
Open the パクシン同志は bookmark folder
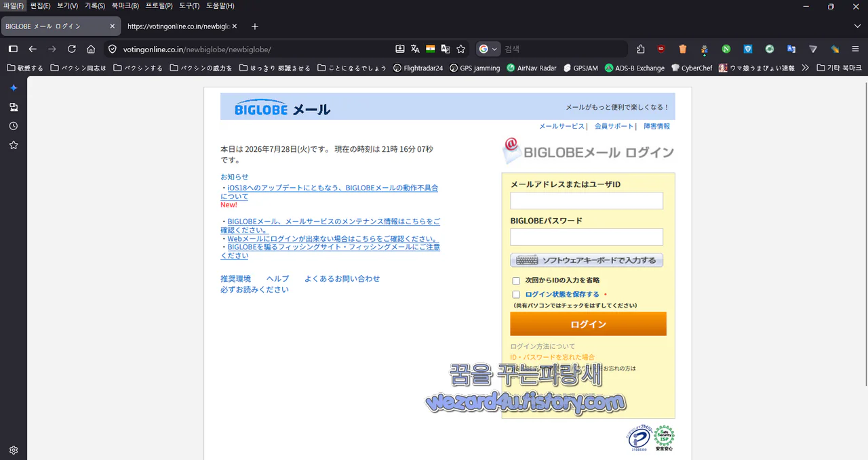78,68
